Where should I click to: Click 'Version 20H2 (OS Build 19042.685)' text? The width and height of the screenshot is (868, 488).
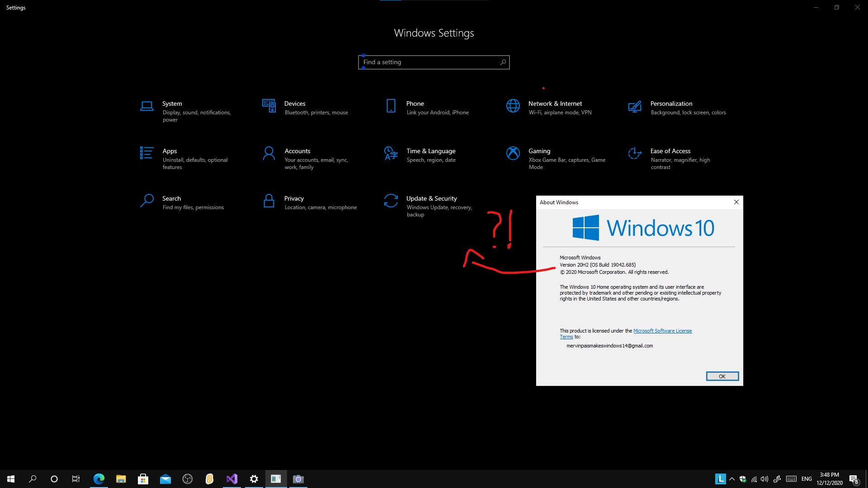(x=597, y=265)
